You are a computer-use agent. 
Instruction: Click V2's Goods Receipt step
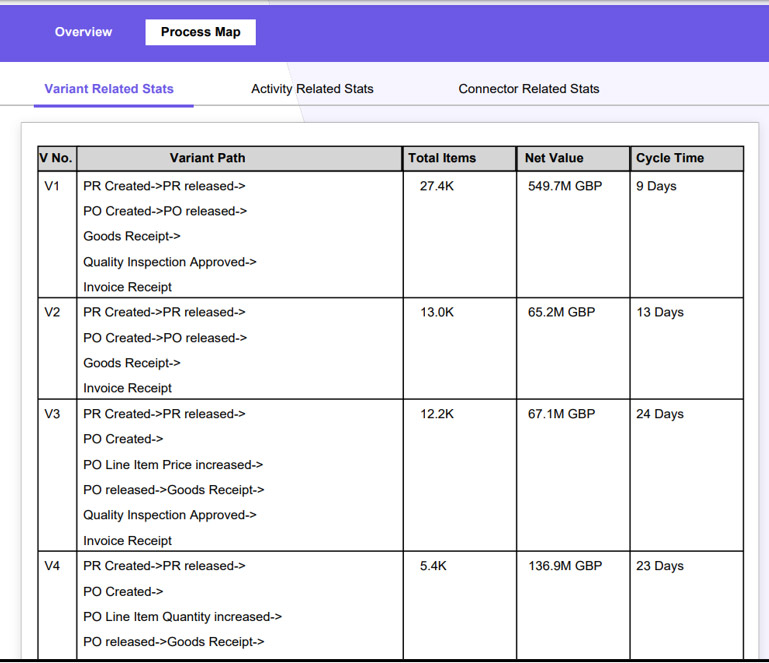click(x=132, y=363)
